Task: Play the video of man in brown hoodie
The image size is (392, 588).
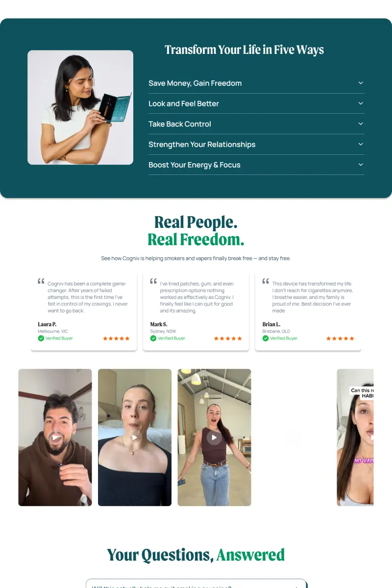Action: point(55,437)
